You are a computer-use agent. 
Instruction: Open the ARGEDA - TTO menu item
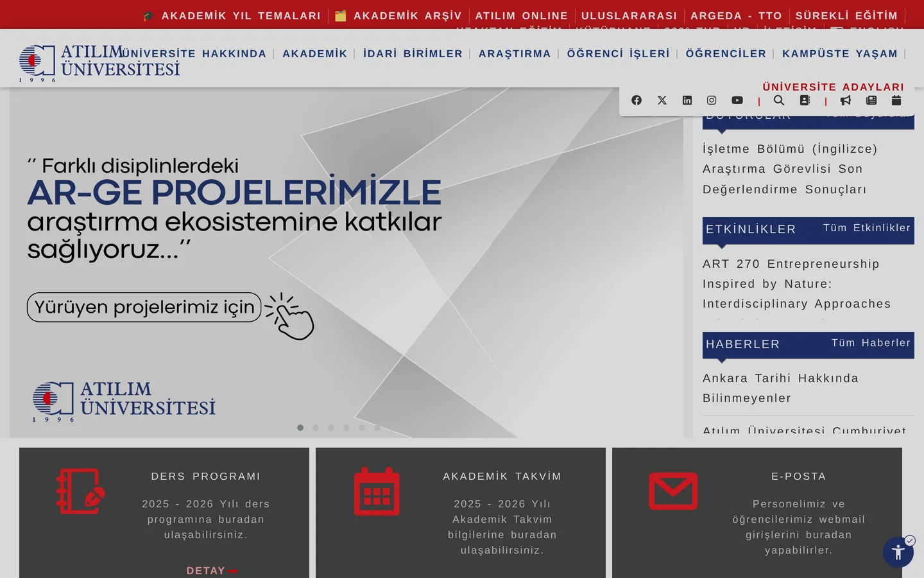(x=737, y=15)
